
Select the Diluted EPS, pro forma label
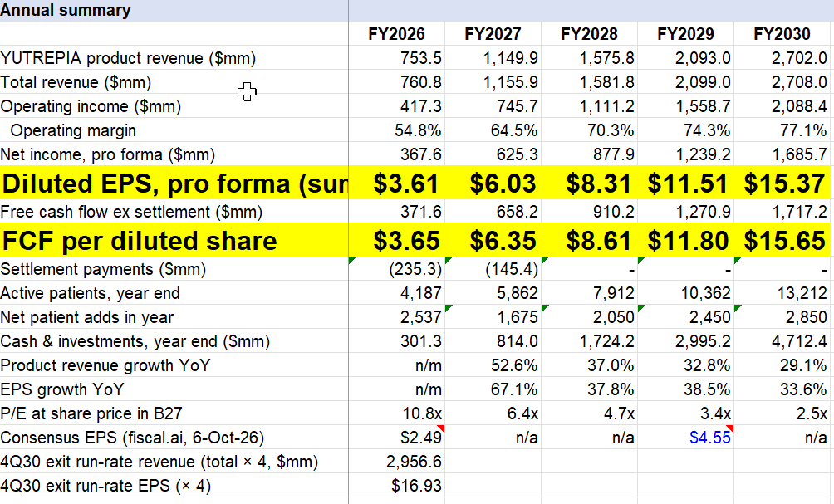174,183
